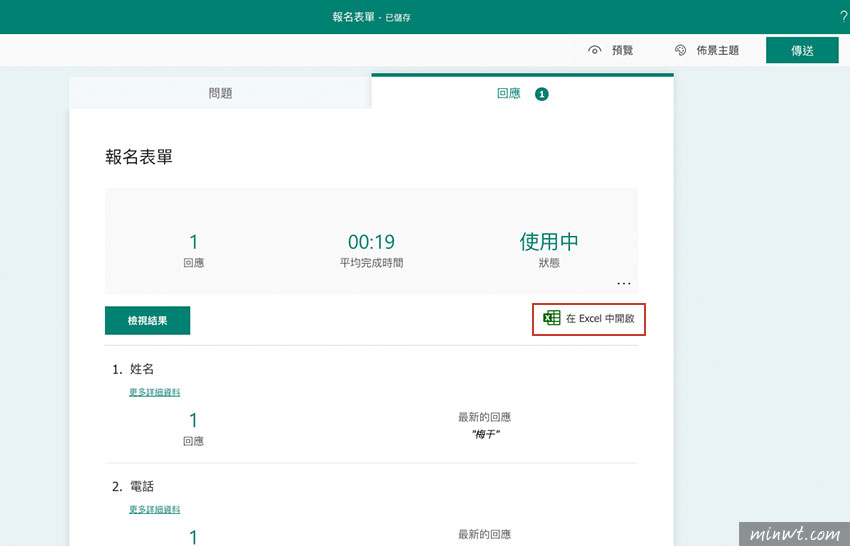Viewport: 850px width, 546px height.
Task: Click the 狀態 label under 使用中
Action: tap(549, 263)
